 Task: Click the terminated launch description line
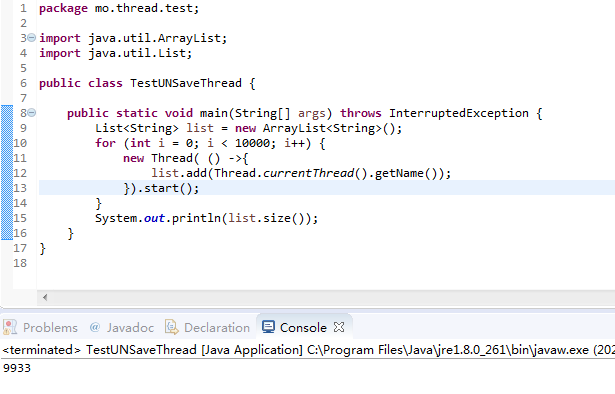(x=308, y=350)
